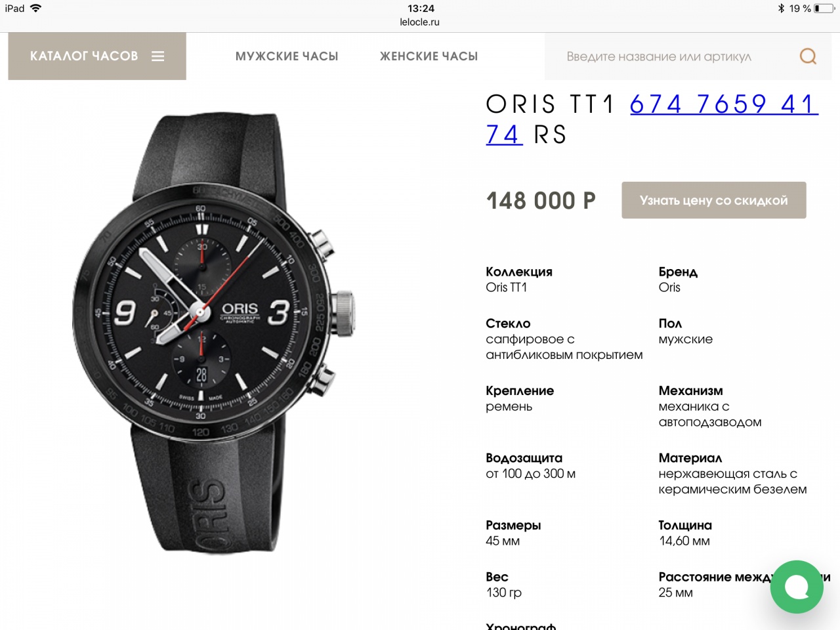
Task: Click the ORIS TT1 product title heading
Action: tap(549, 104)
